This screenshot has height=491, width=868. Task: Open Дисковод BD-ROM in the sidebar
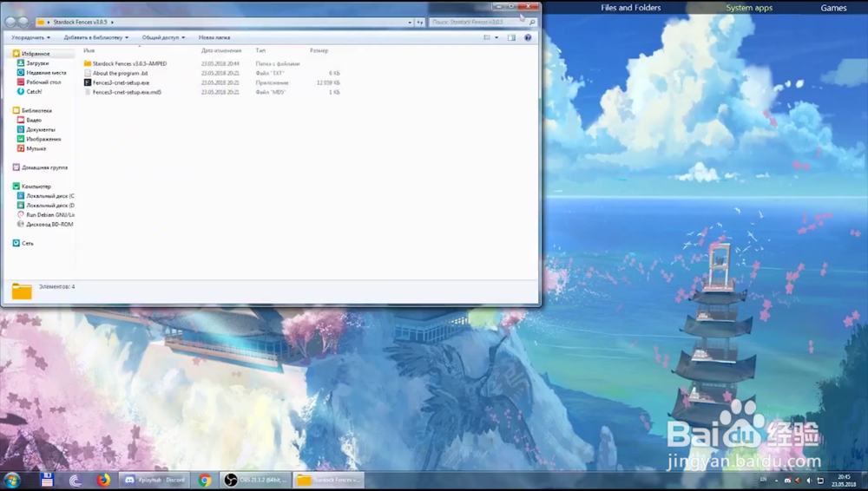pyautogui.click(x=49, y=224)
